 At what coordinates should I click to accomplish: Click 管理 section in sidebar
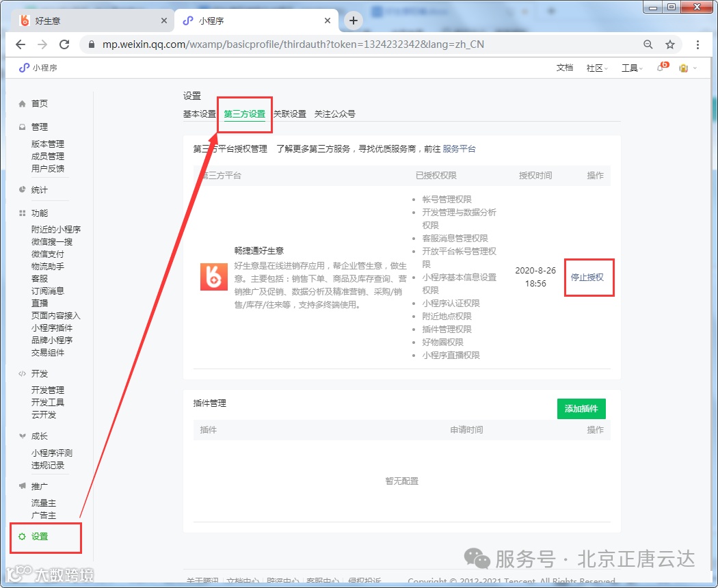pos(40,127)
